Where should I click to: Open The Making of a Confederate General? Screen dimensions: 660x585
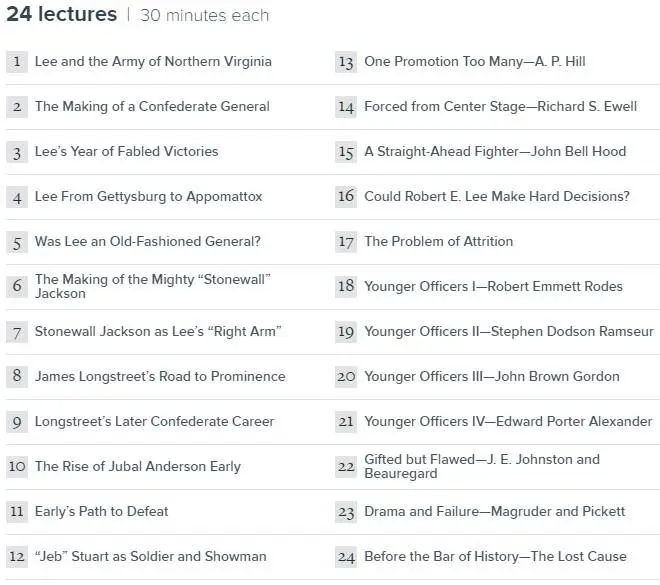pos(152,106)
